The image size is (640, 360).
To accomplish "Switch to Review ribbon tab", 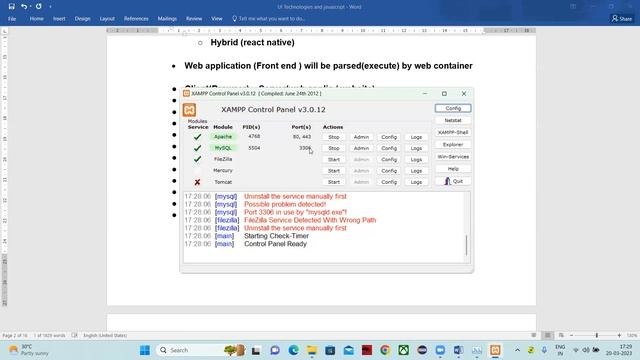I will tap(194, 19).
